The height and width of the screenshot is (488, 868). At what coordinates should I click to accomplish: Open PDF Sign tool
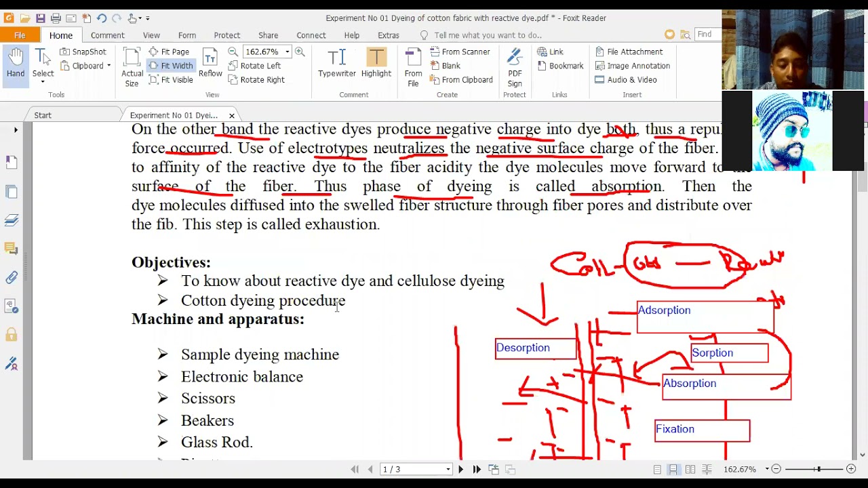click(x=515, y=68)
